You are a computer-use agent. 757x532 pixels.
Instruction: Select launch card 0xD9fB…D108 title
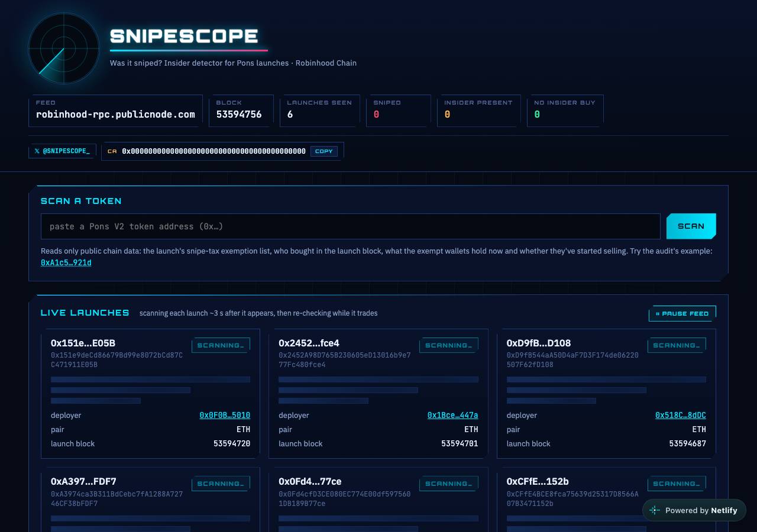pos(539,343)
